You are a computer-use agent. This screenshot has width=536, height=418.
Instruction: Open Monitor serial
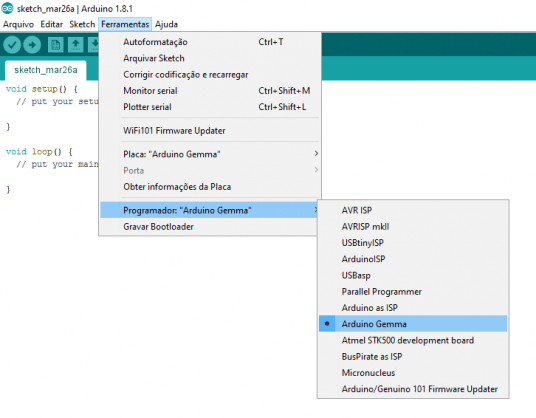tap(210, 91)
